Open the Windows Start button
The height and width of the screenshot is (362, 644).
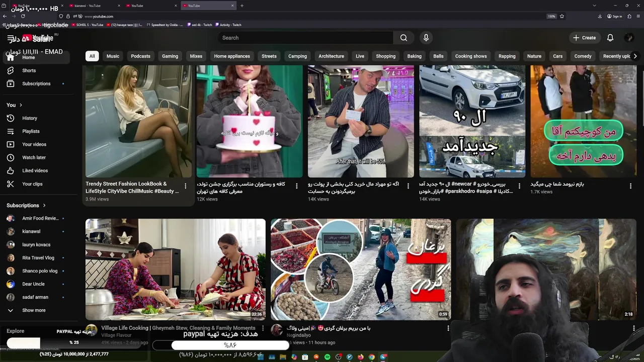coord(261,357)
